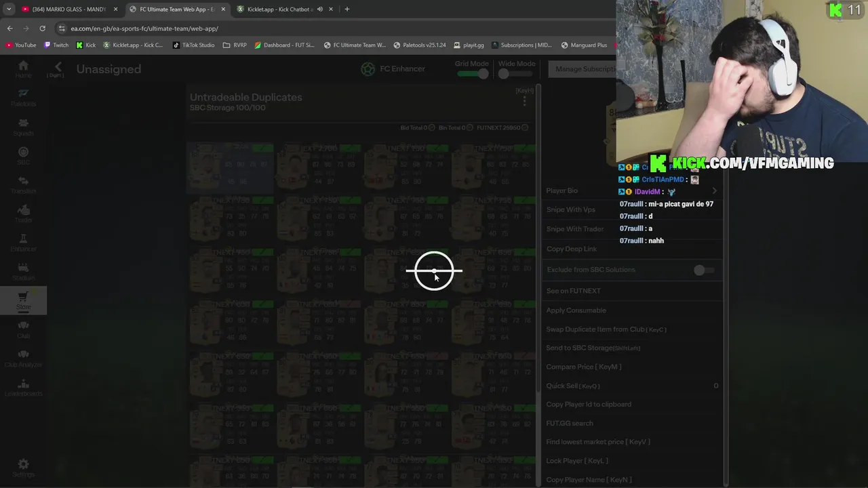Select See on FUTNEXT
868x488 pixels.
click(633, 291)
